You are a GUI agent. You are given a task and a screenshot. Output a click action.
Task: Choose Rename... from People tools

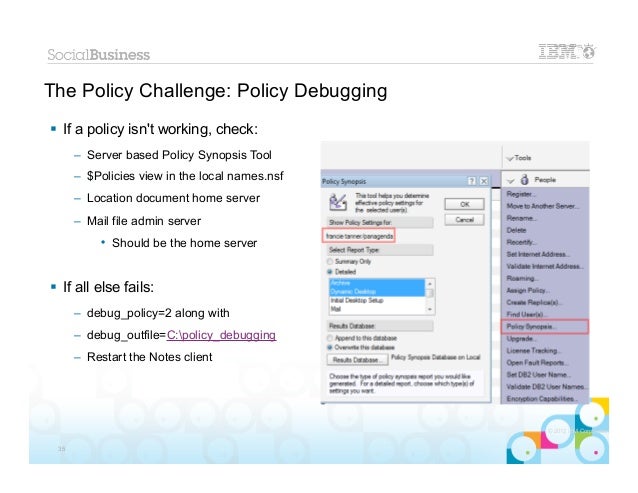click(x=521, y=218)
